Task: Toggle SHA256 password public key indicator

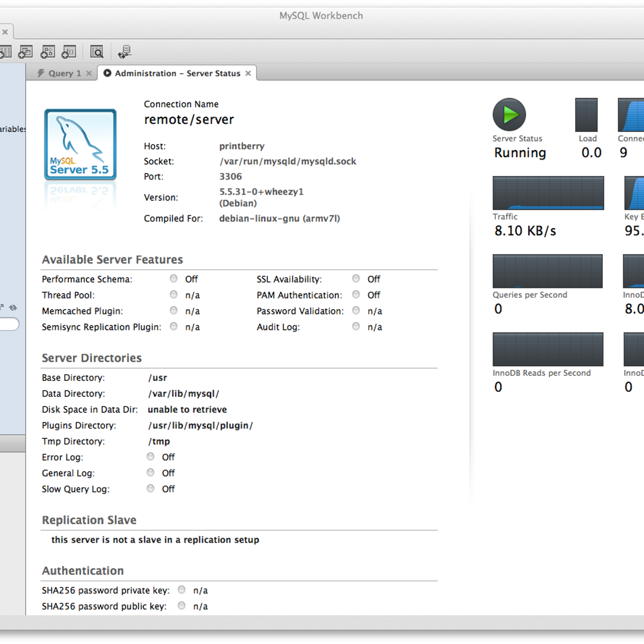Action: coord(182,606)
